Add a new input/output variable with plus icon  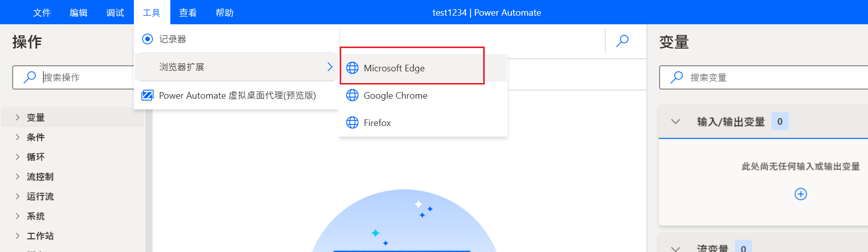point(801,194)
